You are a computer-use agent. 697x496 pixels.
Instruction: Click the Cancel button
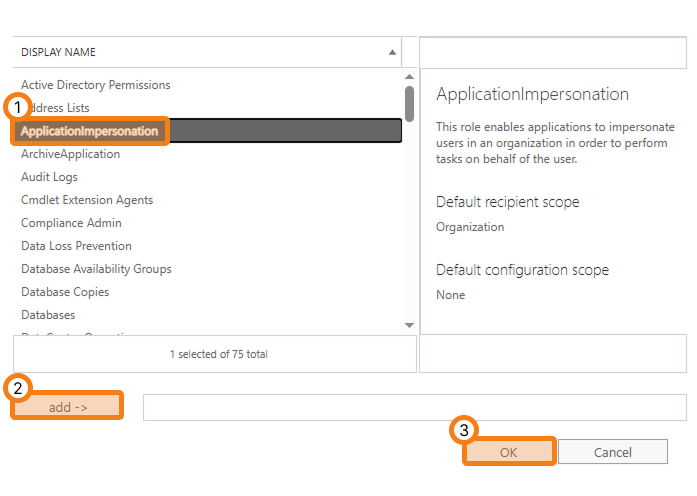point(612,452)
